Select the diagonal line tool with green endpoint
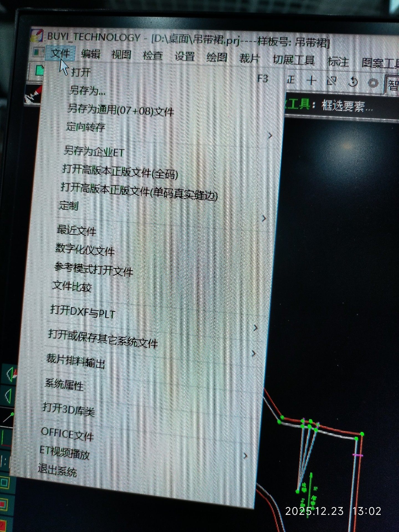This screenshot has height=532, width=399. (7, 418)
